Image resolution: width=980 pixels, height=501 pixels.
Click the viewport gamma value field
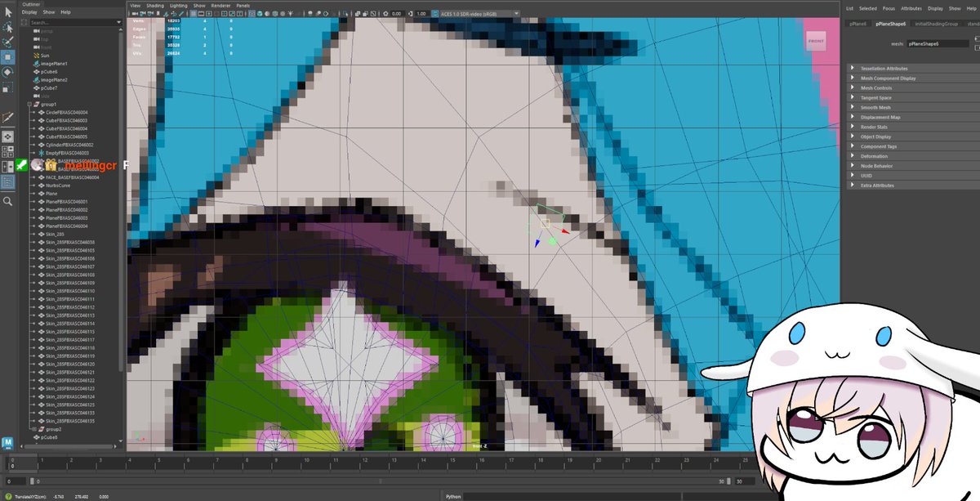[x=421, y=14]
